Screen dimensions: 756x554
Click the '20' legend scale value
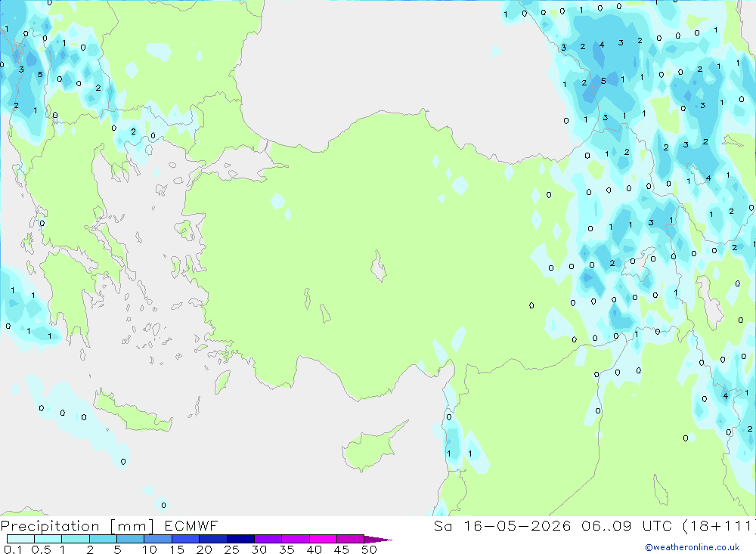[204, 549]
